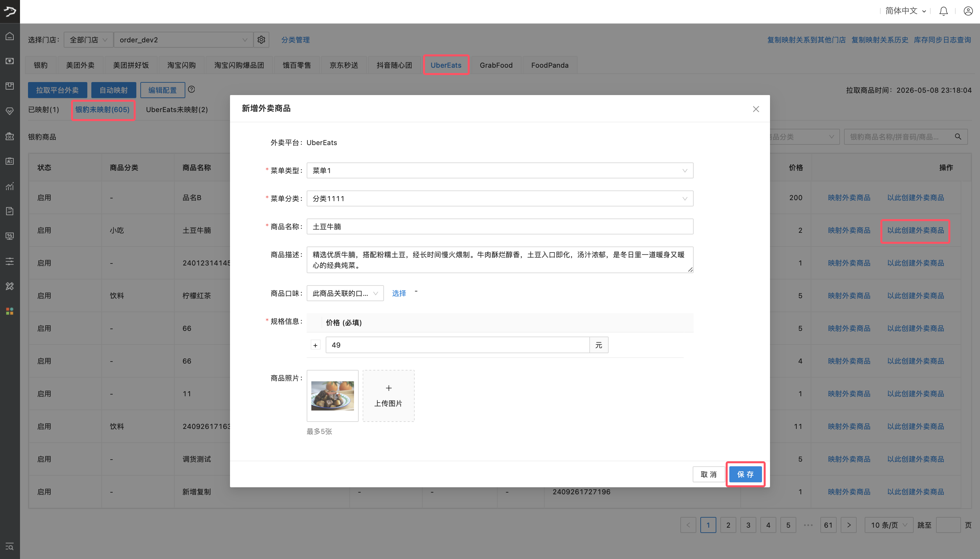Viewport: 980px width, 559px height.
Task: Expand the 菜单类型 dropdown showing 菜单1
Action: pos(500,170)
